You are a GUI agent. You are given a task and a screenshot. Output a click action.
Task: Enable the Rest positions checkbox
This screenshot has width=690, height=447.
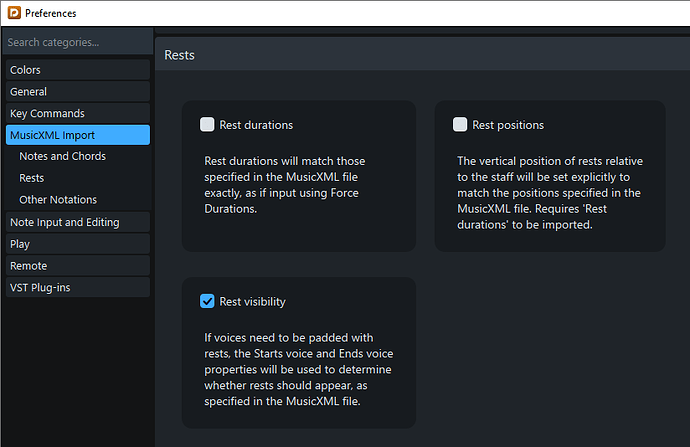[460, 125]
